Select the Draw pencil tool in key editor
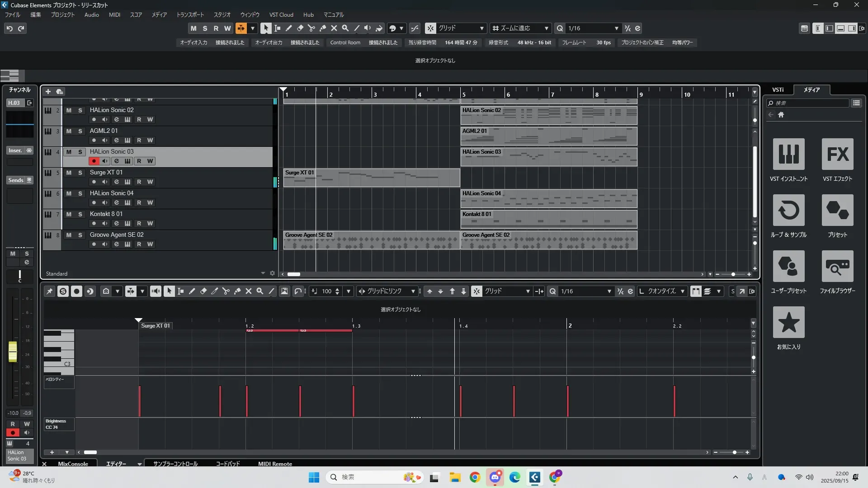Screen dimensions: 868x488 coord(192,291)
